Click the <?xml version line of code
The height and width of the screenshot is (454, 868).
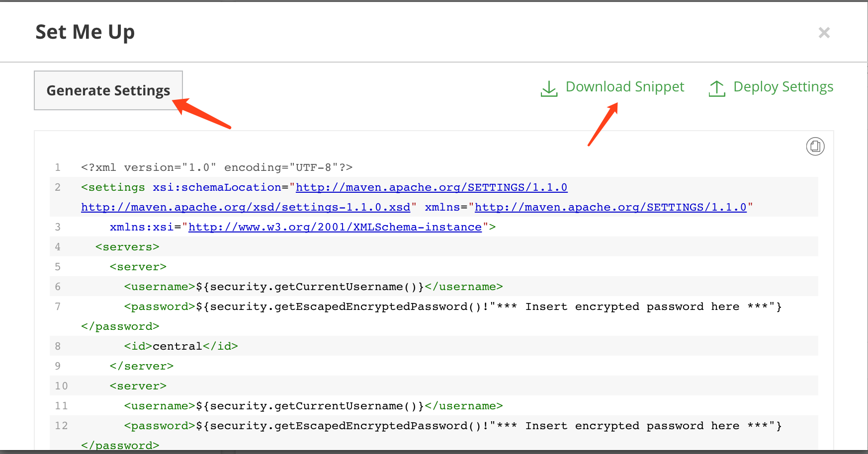pyautogui.click(x=217, y=167)
